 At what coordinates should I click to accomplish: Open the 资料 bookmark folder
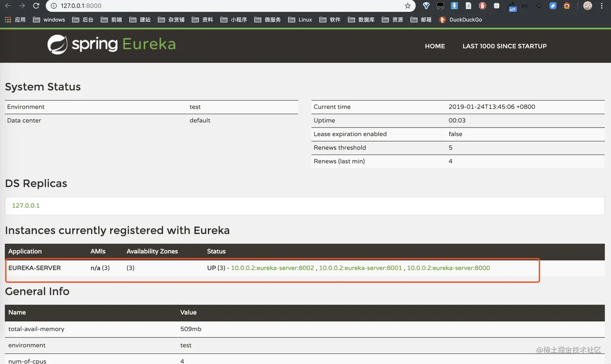tap(202, 19)
